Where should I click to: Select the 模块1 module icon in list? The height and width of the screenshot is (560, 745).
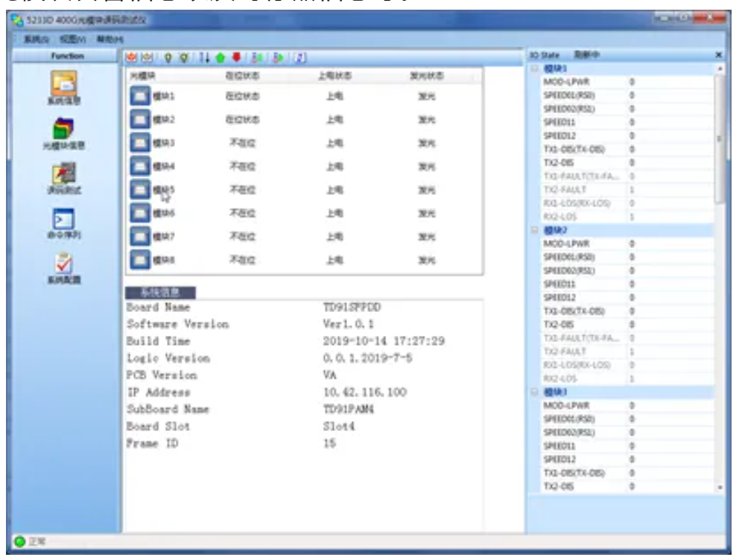coord(140,96)
